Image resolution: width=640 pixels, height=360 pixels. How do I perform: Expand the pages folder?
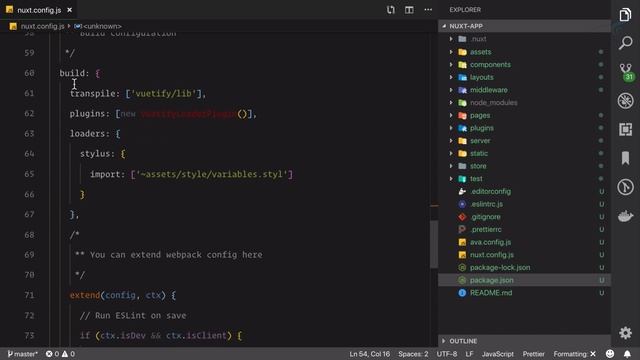pos(524,115)
